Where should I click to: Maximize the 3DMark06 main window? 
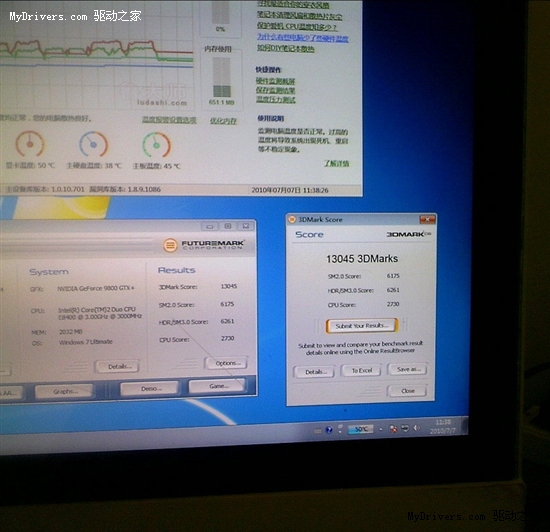coord(228,226)
